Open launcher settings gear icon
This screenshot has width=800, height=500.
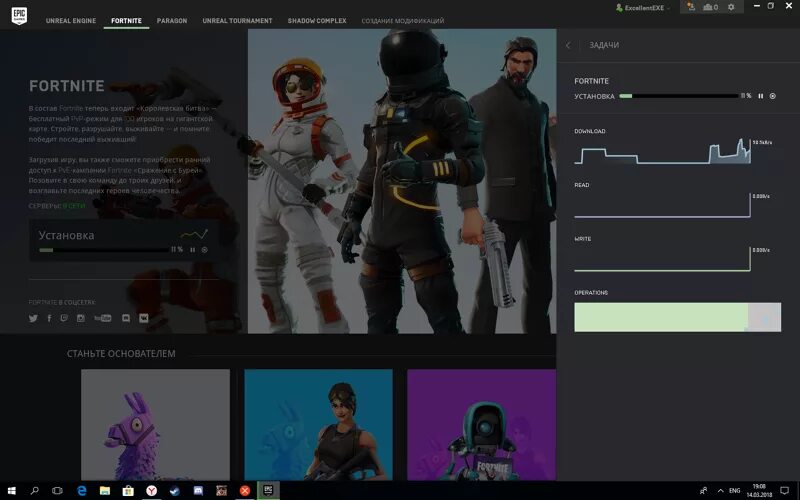tap(731, 7)
